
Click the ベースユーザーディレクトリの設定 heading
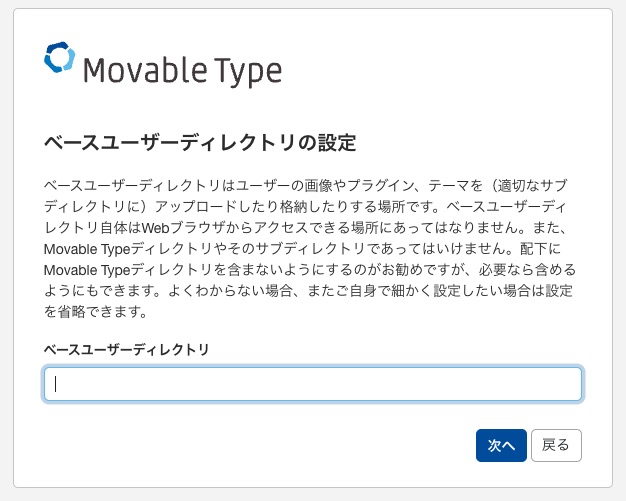pos(200,141)
